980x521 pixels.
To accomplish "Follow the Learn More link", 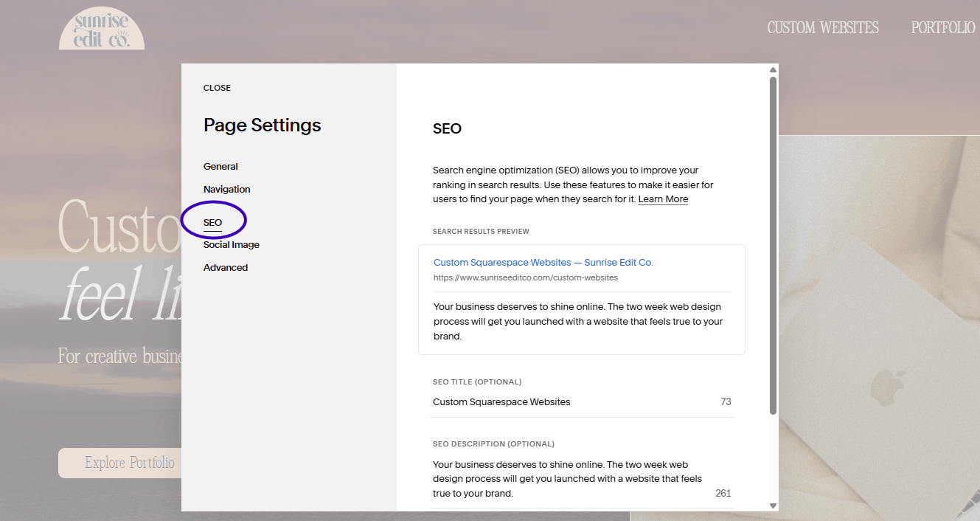I will click(x=663, y=199).
